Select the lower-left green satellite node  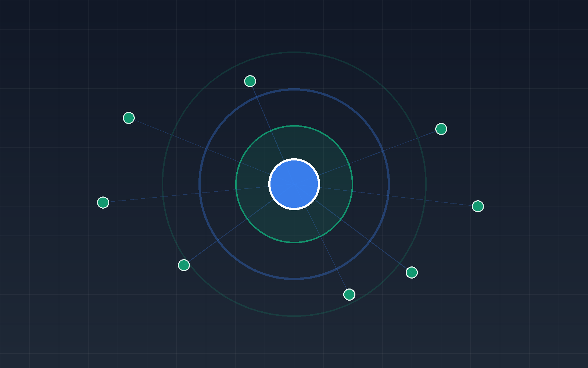pyautogui.click(x=184, y=265)
